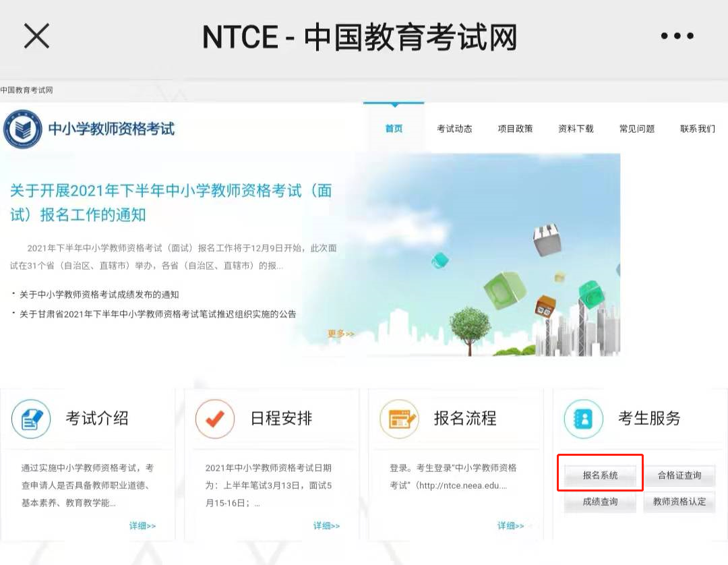Open the 报名系统 registration system
Viewport: 728px width, 565px height.
[x=599, y=475]
